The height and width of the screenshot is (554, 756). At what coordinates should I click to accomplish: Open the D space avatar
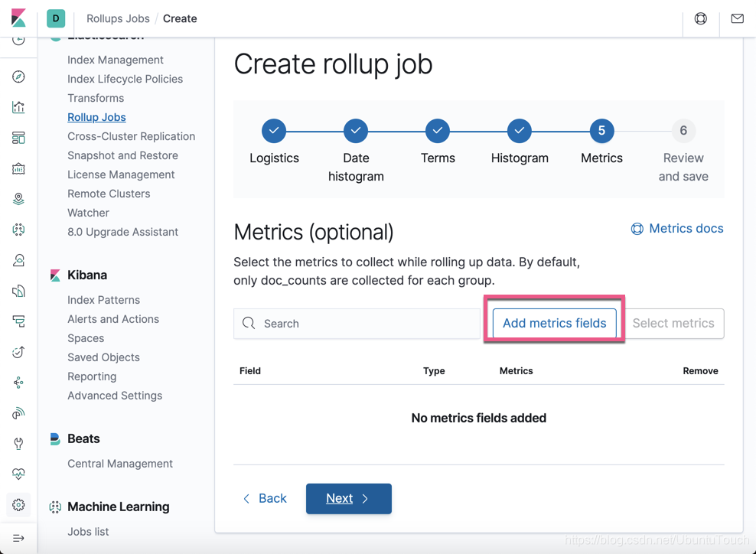click(x=56, y=18)
